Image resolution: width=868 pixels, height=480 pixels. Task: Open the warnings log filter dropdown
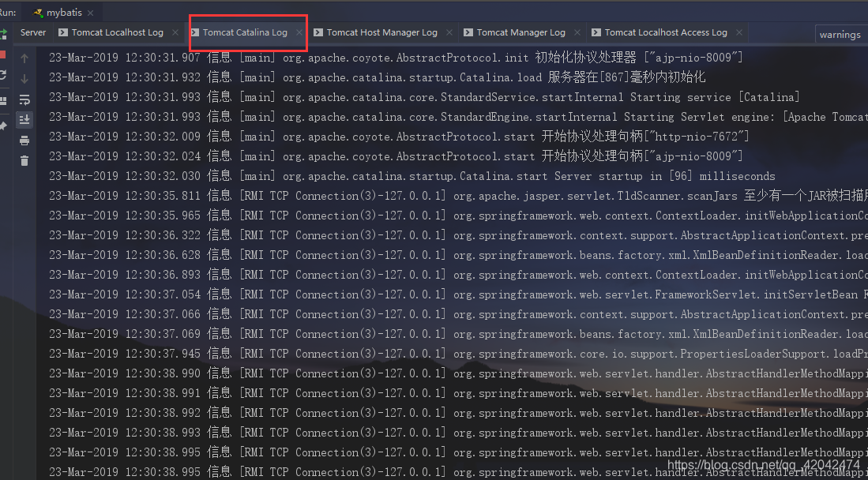841,34
